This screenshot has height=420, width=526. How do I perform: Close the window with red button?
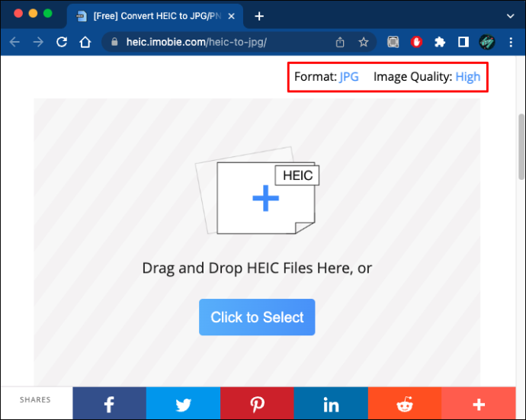(x=18, y=14)
